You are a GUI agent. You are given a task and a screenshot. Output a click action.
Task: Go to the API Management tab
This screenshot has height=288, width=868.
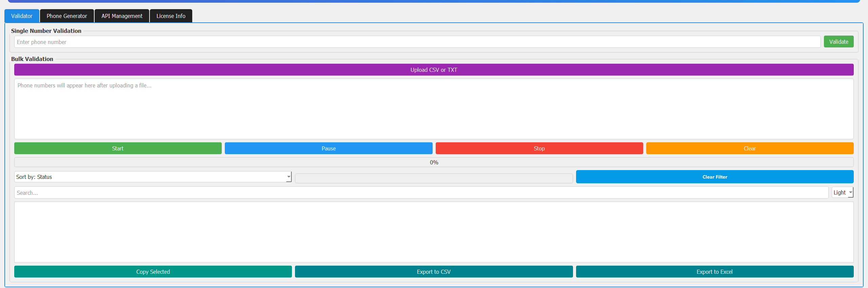click(x=122, y=16)
